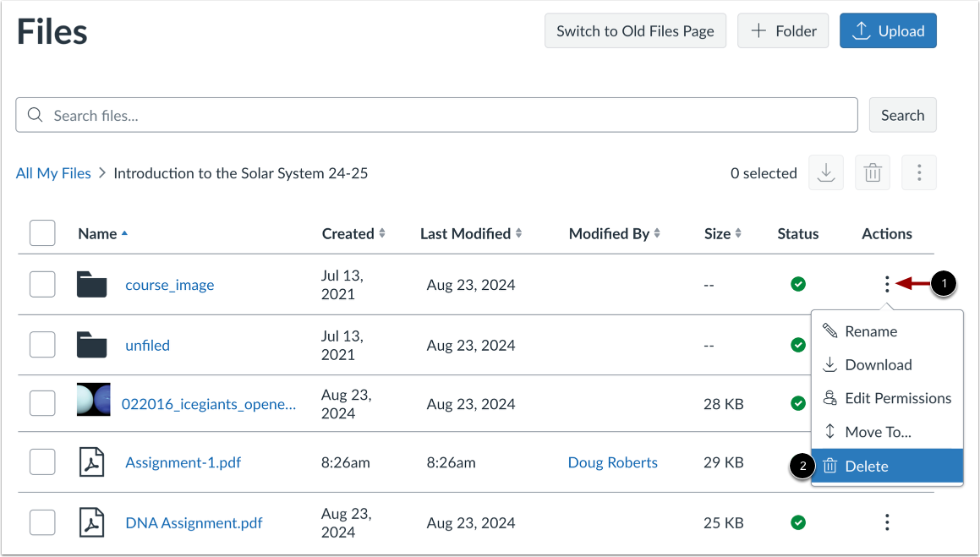Screen dimensions: 980x557
Task: Click the course_image published status icon
Action: [797, 285]
